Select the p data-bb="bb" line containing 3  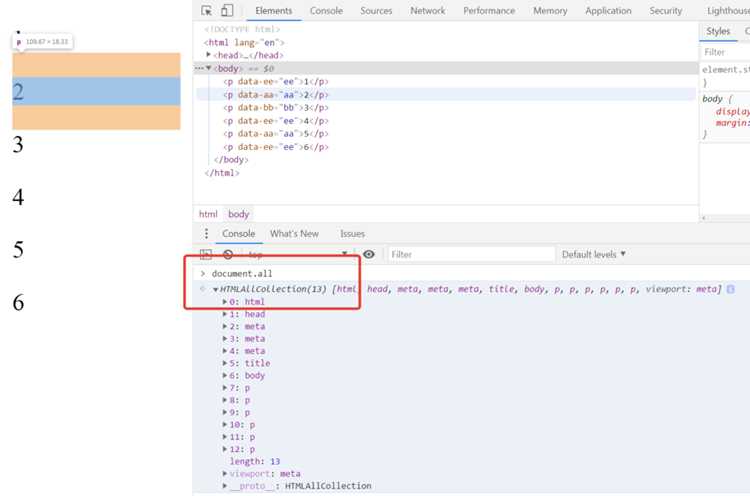[x=276, y=108]
